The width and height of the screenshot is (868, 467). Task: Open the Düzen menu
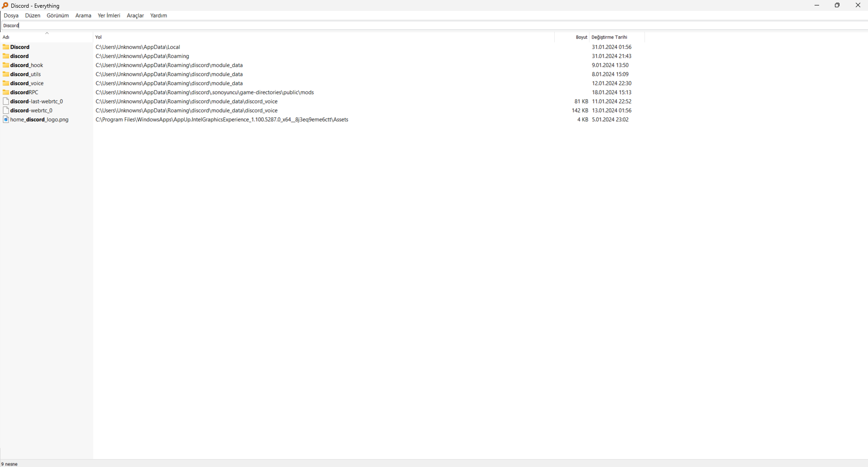pos(33,15)
